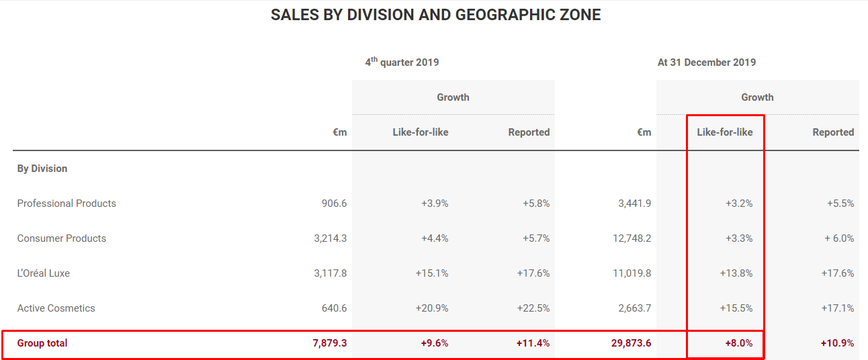Click the +22.5% Active Cosmetics reported growth
The width and height of the screenshot is (868, 360).
pos(533,308)
